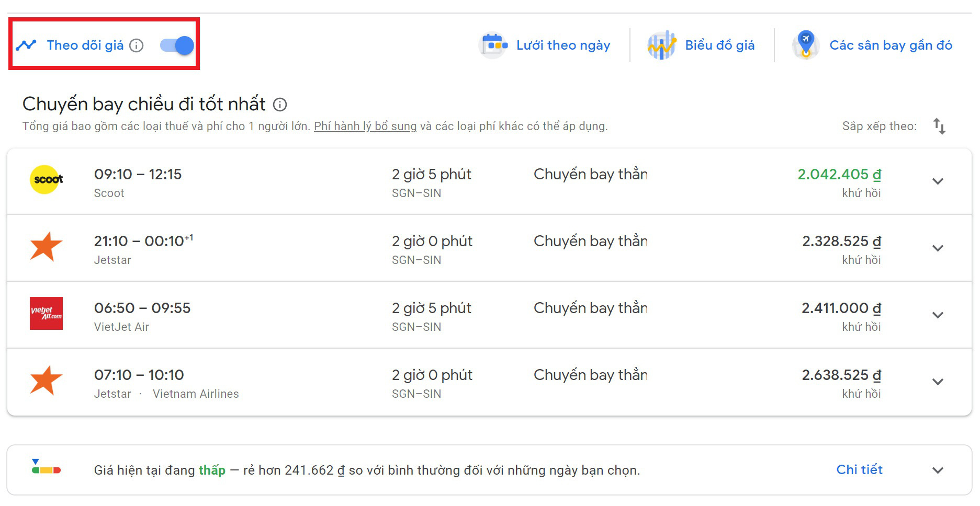980x506 pixels.
Task: Click the Jetstar · Vietnam Airlines carrier text
Action: (166, 394)
